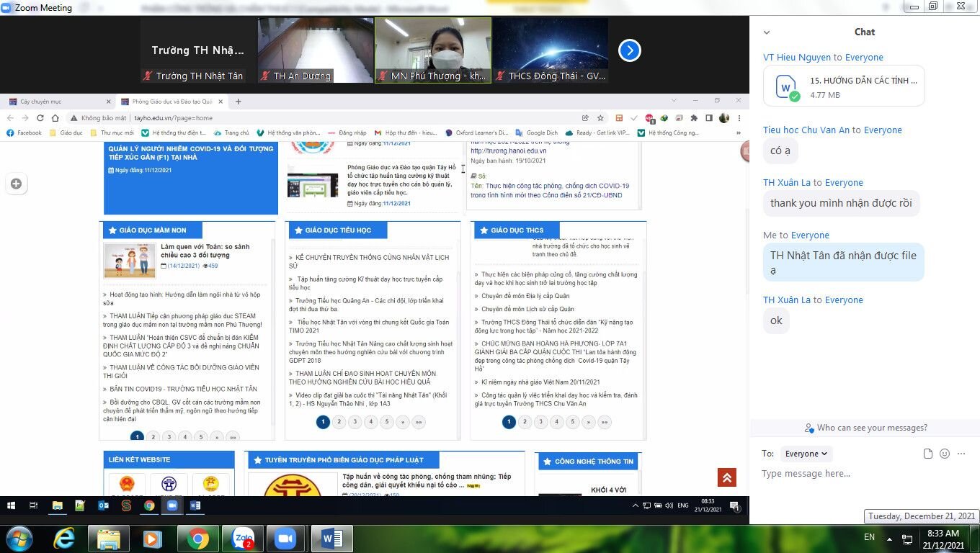
Task: Click the three-dot more options in chat composer
Action: point(961,453)
